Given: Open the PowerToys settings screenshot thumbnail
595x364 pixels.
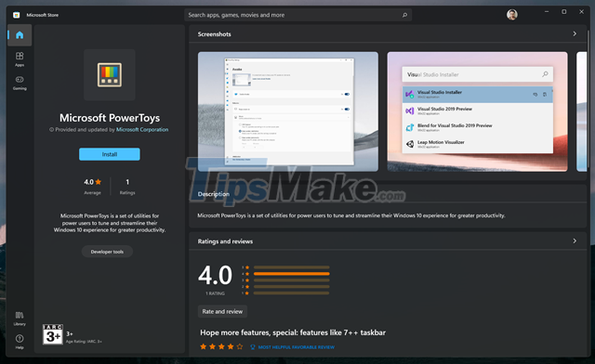Looking at the screenshot, I should (288, 111).
